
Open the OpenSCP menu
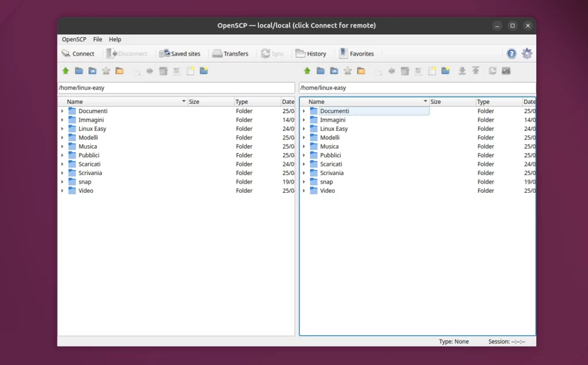click(x=74, y=40)
